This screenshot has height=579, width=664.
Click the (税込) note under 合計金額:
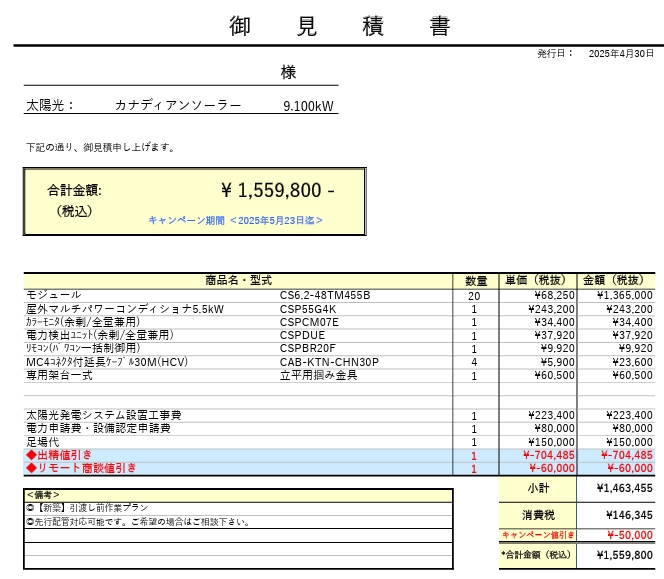75,211
